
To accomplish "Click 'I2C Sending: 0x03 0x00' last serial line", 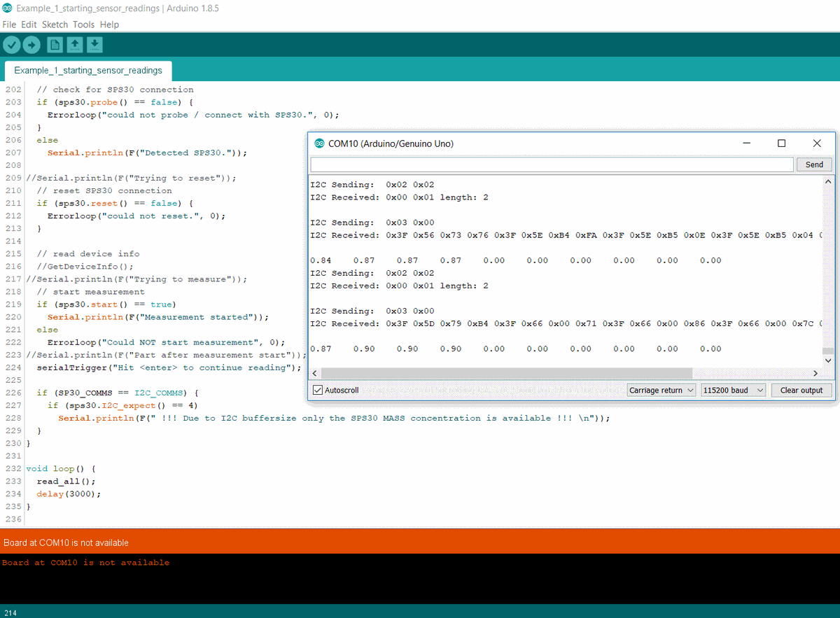I will coord(372,311).
